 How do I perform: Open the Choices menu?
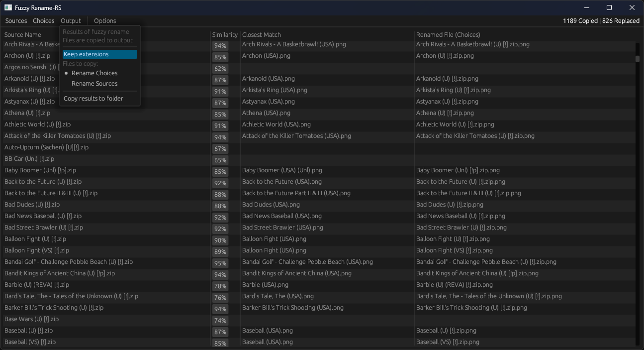(43, 21)
